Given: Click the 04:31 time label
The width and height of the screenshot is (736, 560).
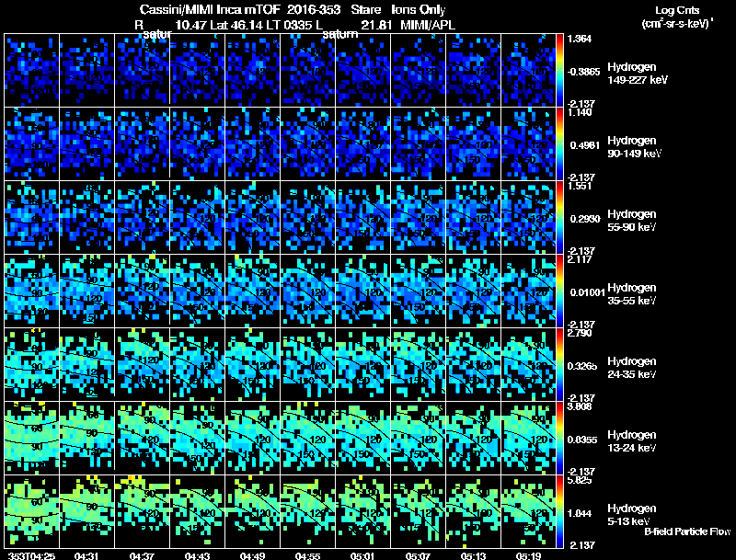Looking at the screenshot, I should click(x=86, y=555).
